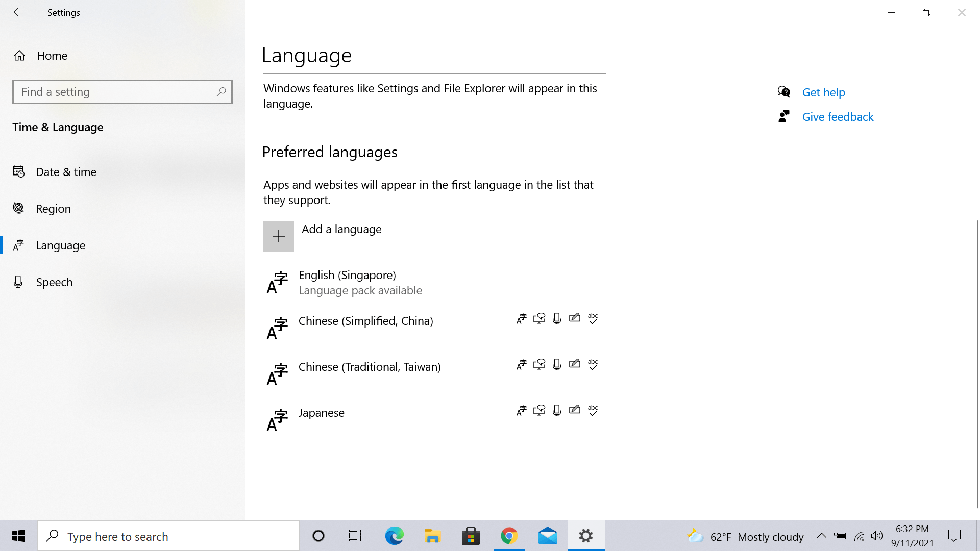Click the Give feedback link
This screenshot has width=980, height=551.
(x=838, y=117)
